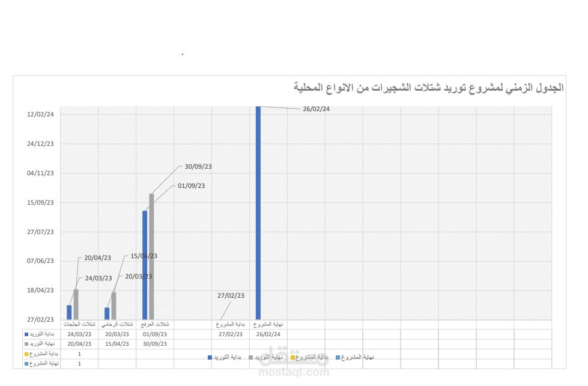
Task: Click the 27/02/23 cell in the data table
Action: coord(230,334)
